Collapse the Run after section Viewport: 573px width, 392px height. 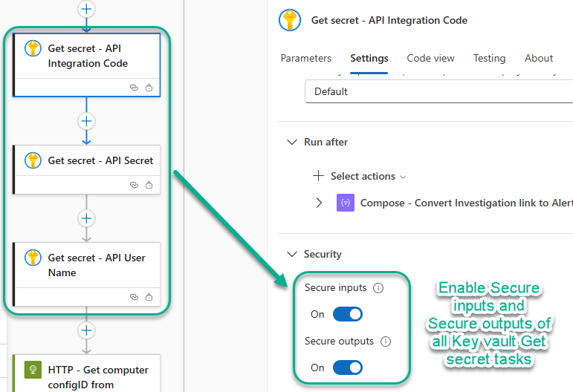[x=291, y=142]
